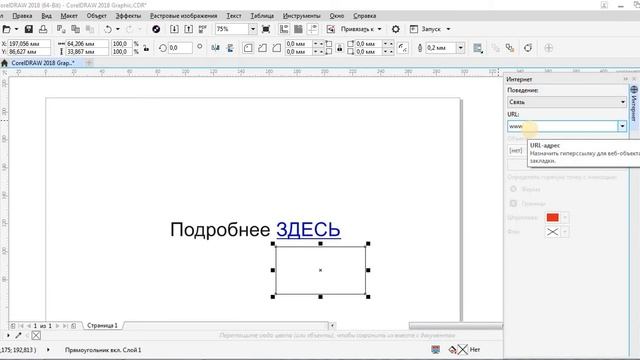Open the outline width 0,2 мм dropdown
The width and height of the screenshot is (640, 360).
[x=460, y=48]
